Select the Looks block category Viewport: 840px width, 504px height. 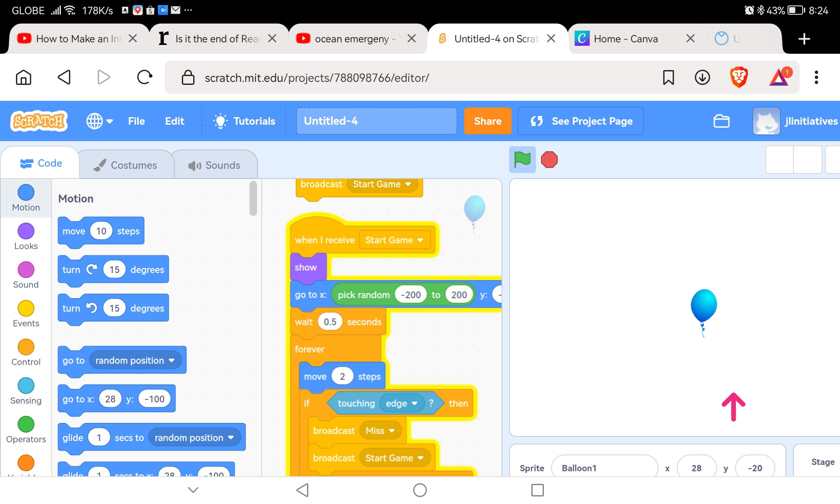[x=26, y=236]
